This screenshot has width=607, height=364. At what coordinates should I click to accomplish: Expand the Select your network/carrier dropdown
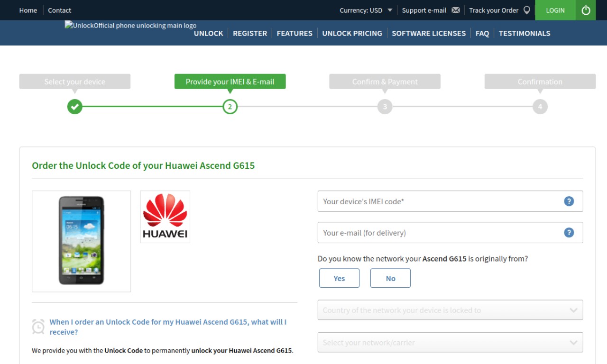[450, 342]
